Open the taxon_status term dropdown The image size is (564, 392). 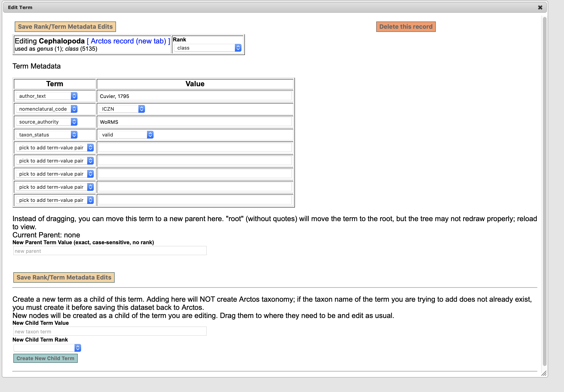click(47, 135)
